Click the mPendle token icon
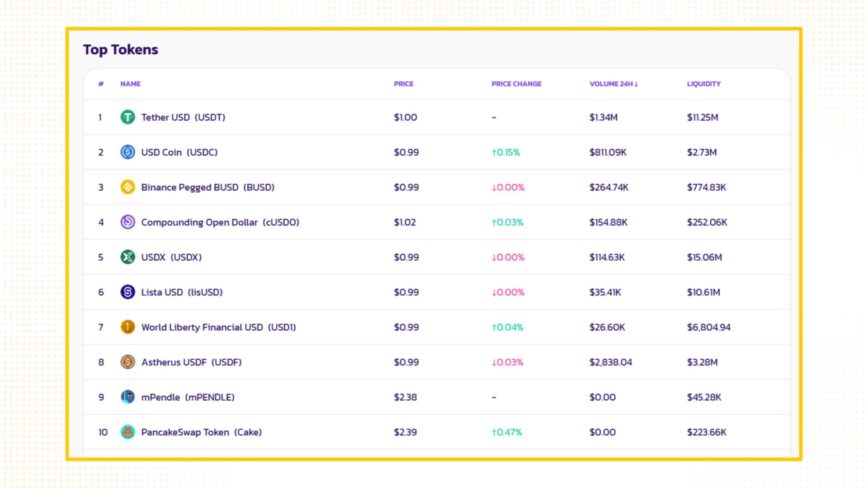868x488 pixels. coord(127,397)
